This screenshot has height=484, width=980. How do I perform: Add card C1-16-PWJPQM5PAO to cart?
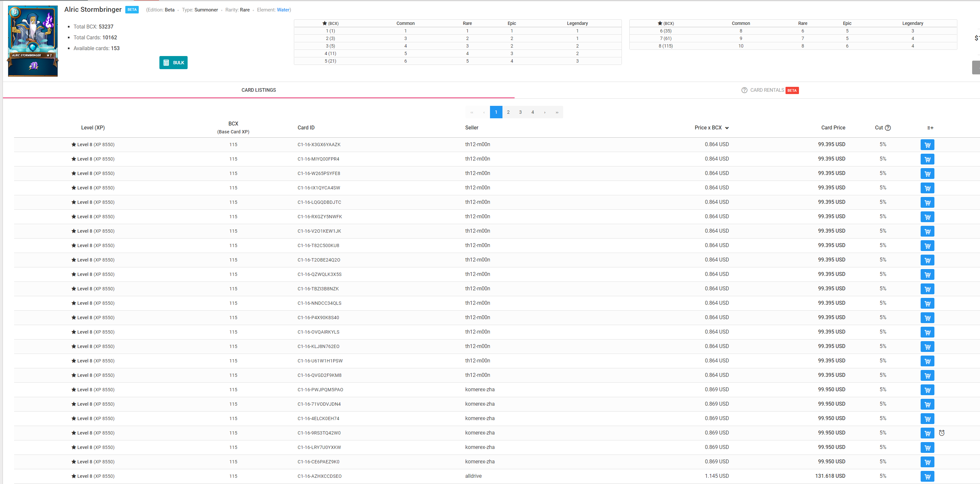(927, 390)
